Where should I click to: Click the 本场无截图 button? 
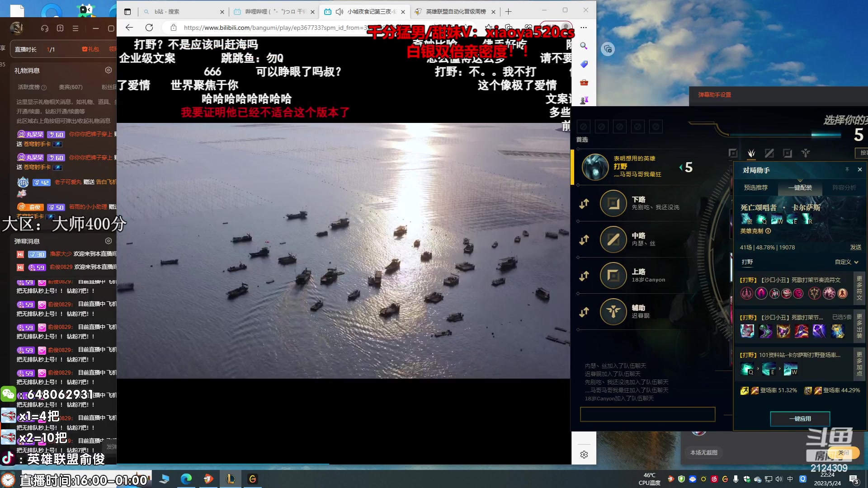[703, 452]
